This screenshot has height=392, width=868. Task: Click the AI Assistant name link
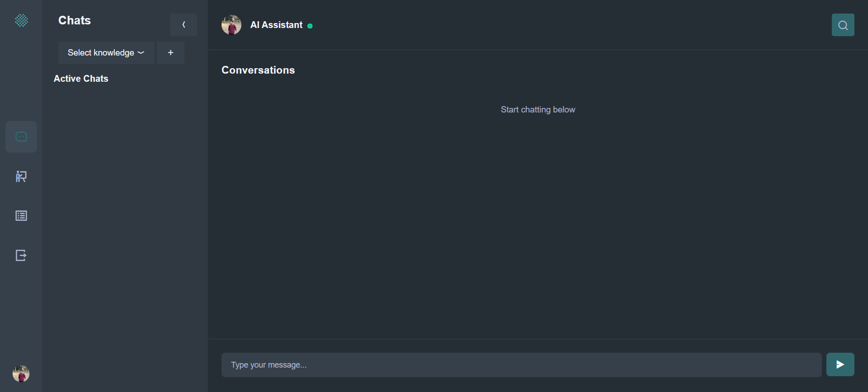point(276,25)
